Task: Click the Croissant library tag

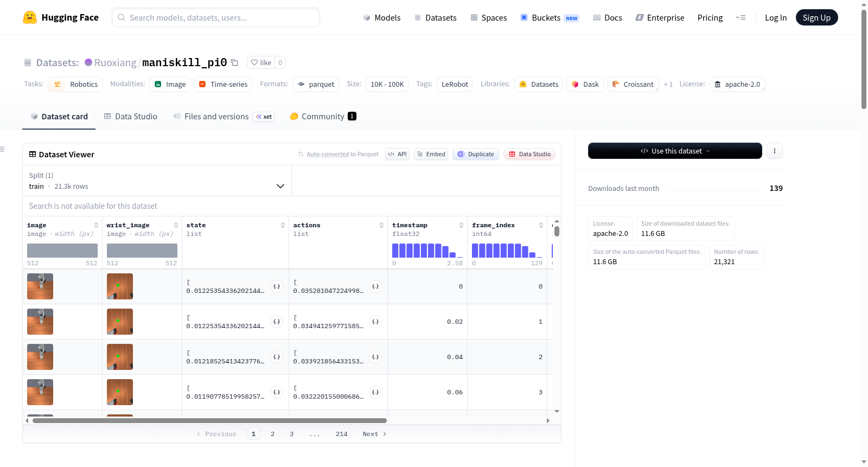Action: click(633, 84)
